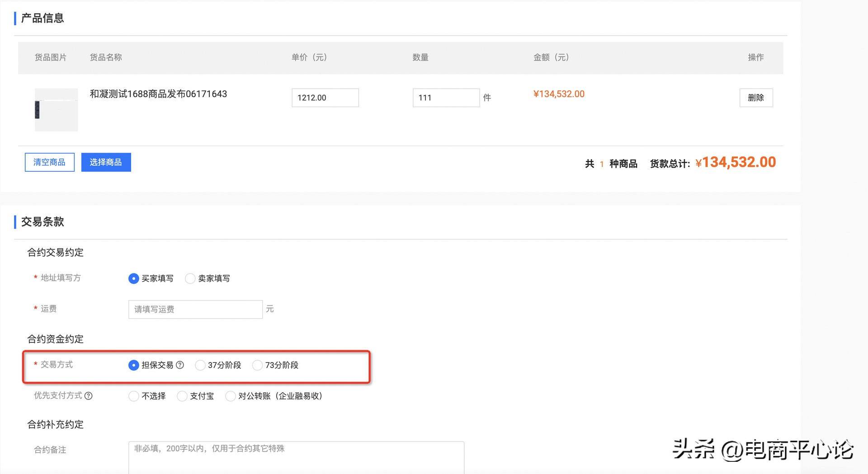The image size is (868, 474).
Task: Click help icon next to 担保交易
Action: pos(180,365)
